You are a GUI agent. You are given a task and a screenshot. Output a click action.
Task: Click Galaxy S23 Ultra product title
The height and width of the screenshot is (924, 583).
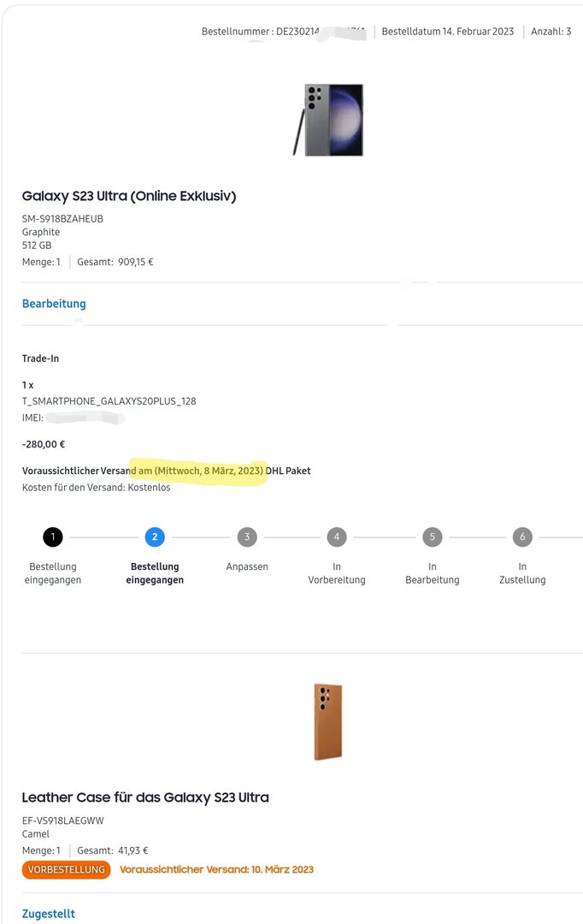[129, 196]
